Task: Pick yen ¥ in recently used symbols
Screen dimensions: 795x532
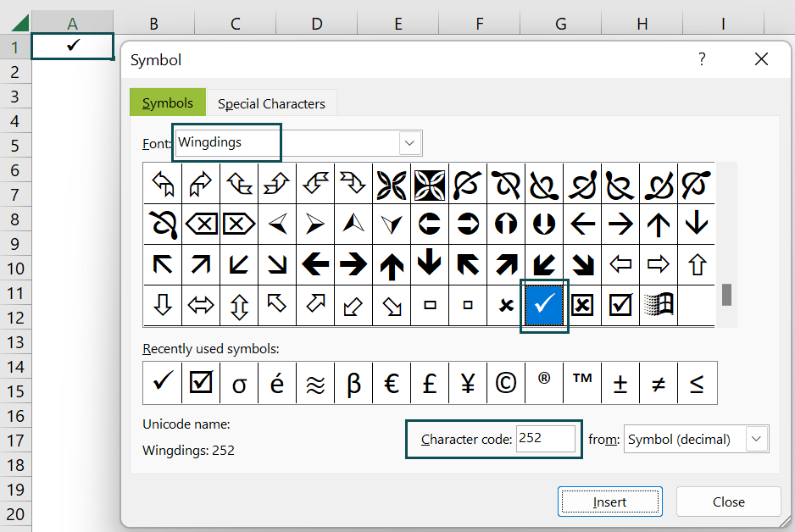Action: coord(468,383)
